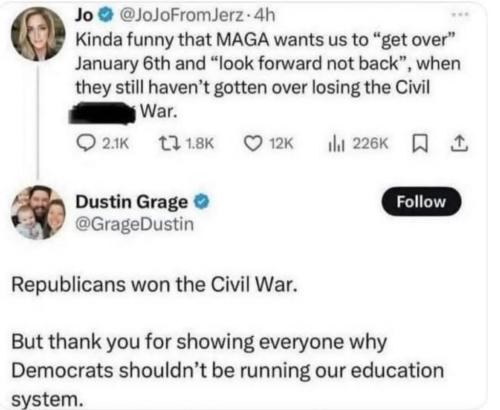Follow Dustin Grage
Viewport: 500px width, 410px height.
(x=421, y=201)
